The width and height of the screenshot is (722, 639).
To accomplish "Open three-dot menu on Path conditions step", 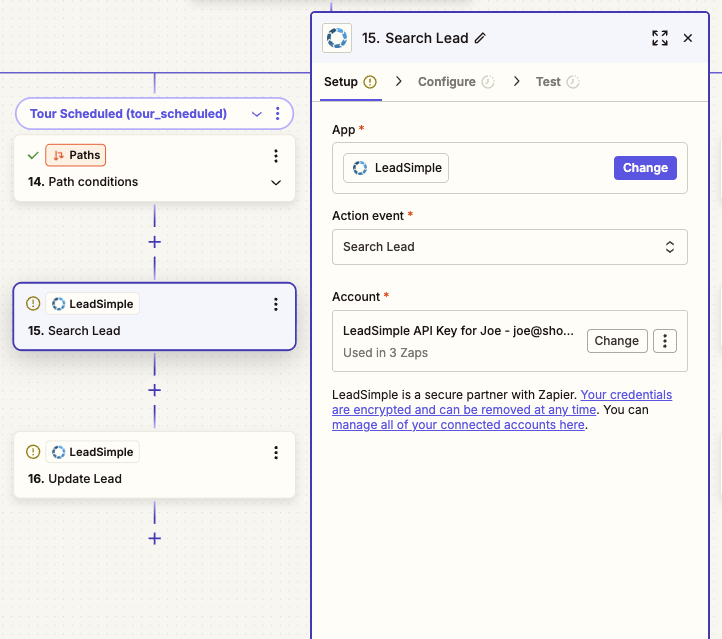I will pyautogui.click(x=276, y=156).
